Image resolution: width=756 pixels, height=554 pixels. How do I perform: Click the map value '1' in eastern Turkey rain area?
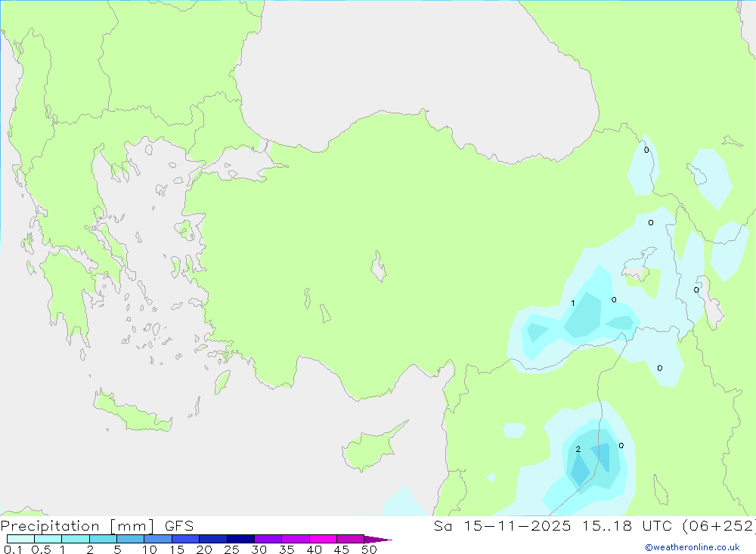click(x=573, y=303)
